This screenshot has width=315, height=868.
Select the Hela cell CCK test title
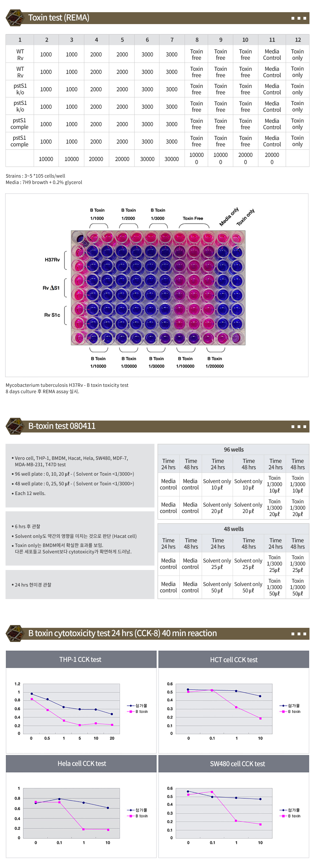click(x=82, y=763)
